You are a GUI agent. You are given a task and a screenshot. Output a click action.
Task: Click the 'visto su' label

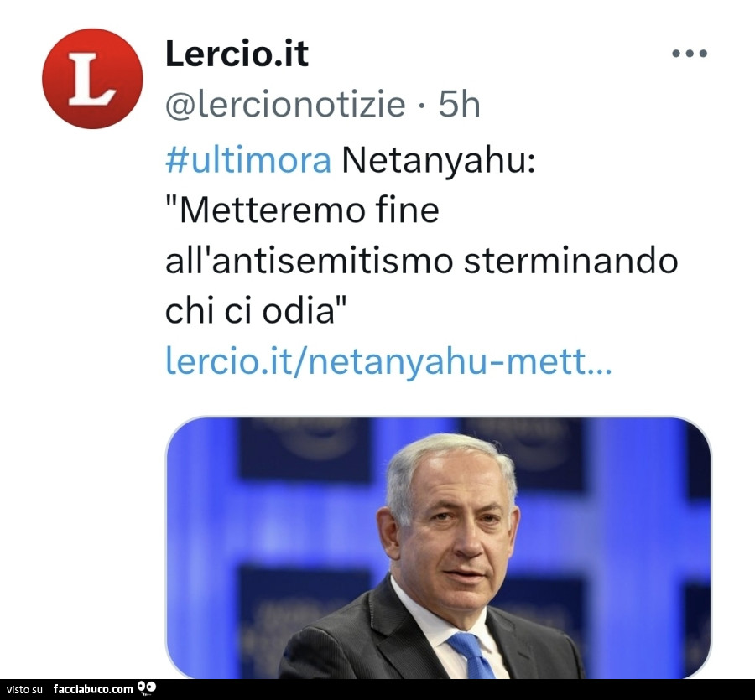pos(24,689)
